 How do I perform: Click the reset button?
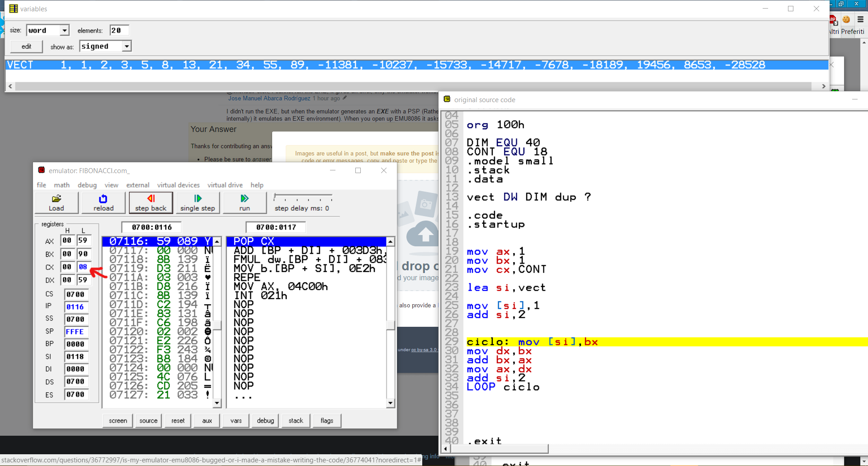(x=178, y=420)
